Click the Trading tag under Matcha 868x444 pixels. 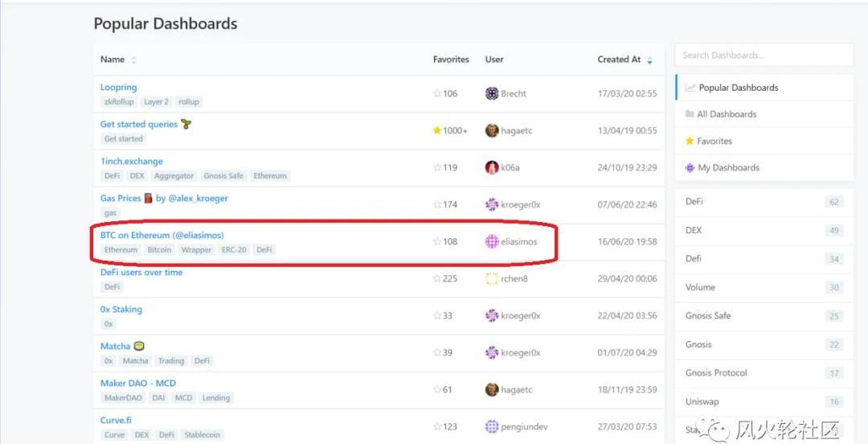pos(171,361)
